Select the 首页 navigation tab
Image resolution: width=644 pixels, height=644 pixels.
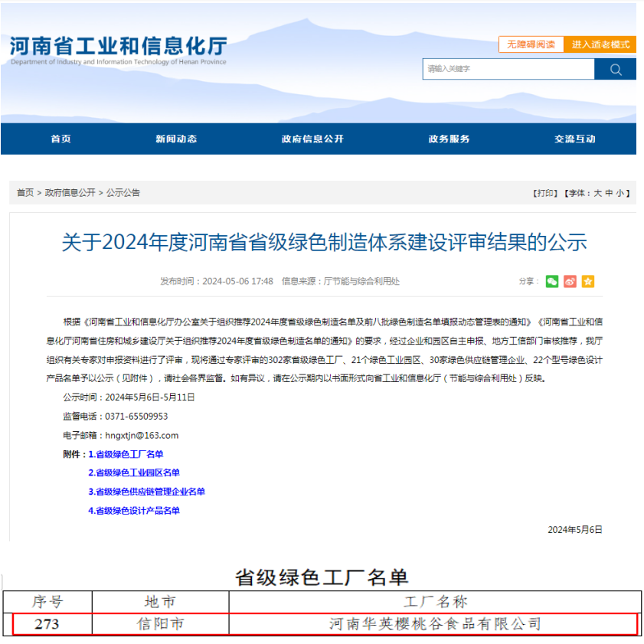(x=60, y=139)
